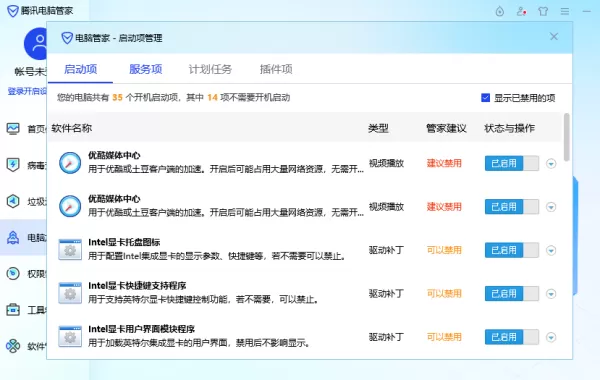Click the dialog's vertical scrollbar thumb

click(566, 137)
